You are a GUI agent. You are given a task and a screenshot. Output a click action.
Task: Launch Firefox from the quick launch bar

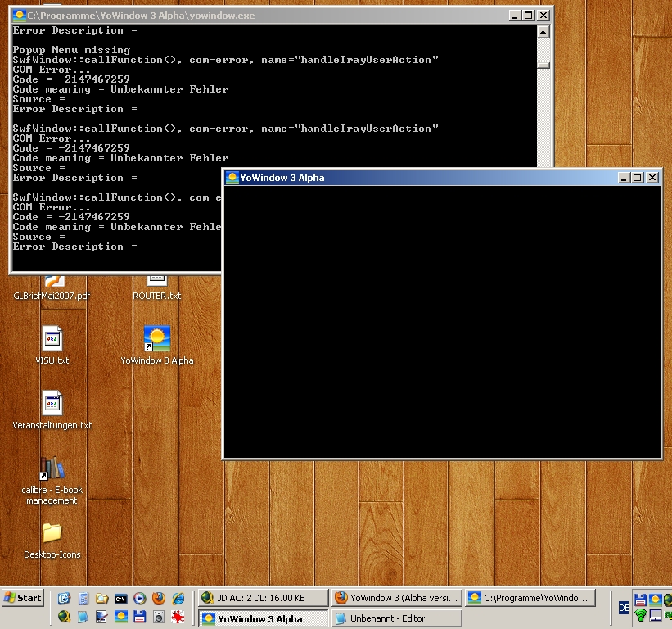pyautogui.click(x=159, y=598)
